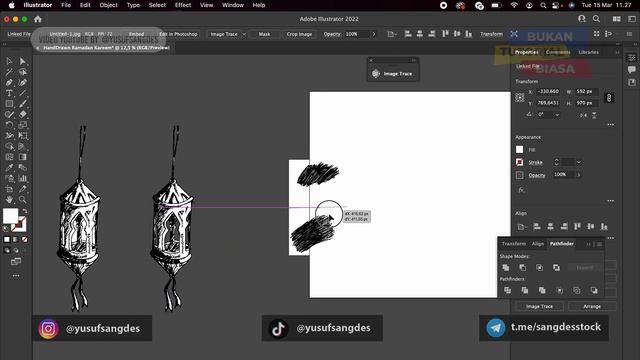
Task: Open the Effect menu
Action: [183, 5]
